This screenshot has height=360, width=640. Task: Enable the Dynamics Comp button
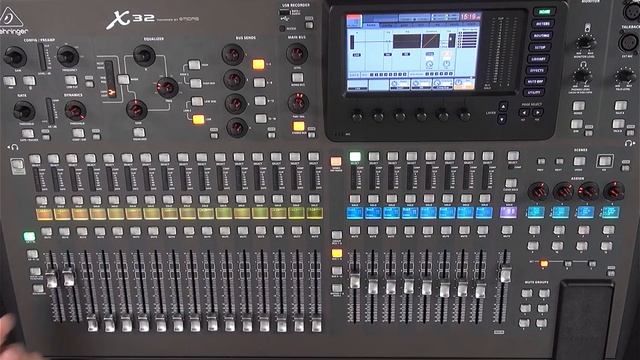pyautogui.click(x=78, y=133)
